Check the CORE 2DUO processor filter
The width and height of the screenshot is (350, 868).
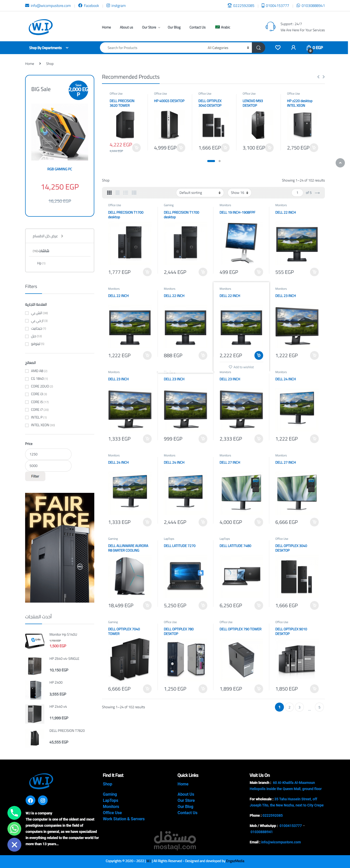point(27,386)
